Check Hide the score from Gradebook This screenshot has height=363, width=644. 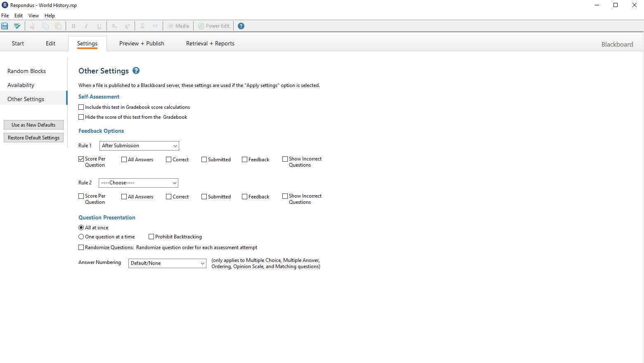pos(81,117)
